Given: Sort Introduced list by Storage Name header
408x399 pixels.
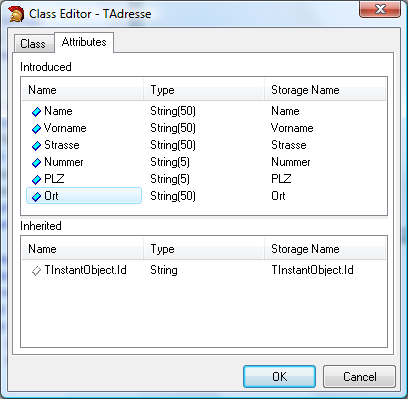Looking at the screenshot, I should (325, 90).
